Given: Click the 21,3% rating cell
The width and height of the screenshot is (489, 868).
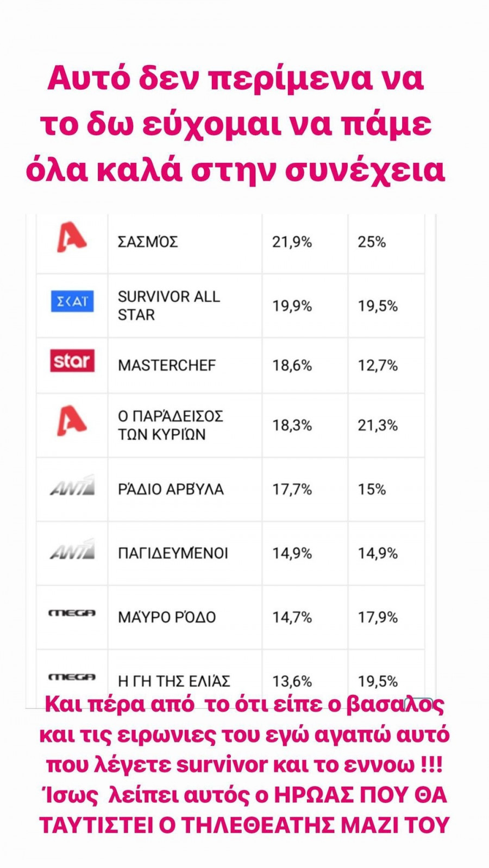Looking at the screenshot, I should pyautogui.click(x=378, y=425).
